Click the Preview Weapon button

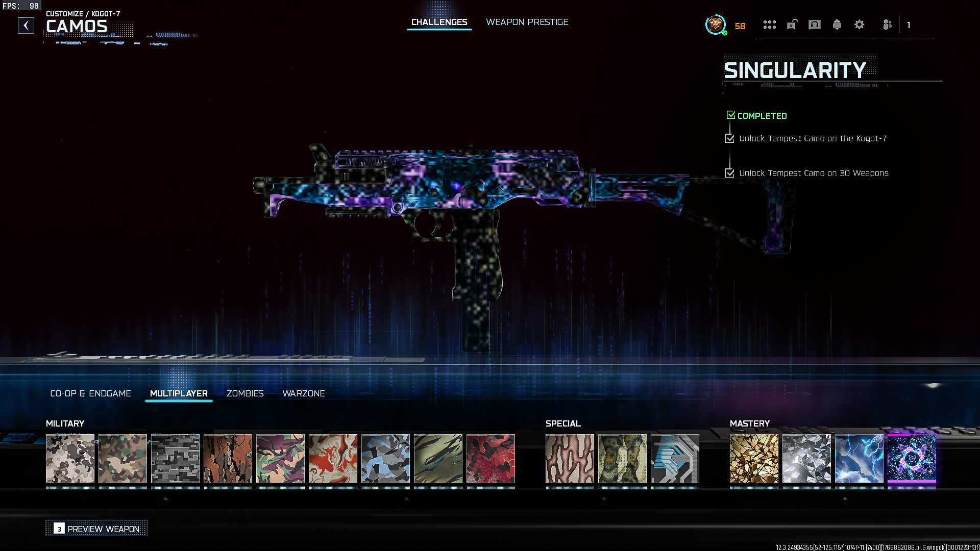[x=96, y=529]
